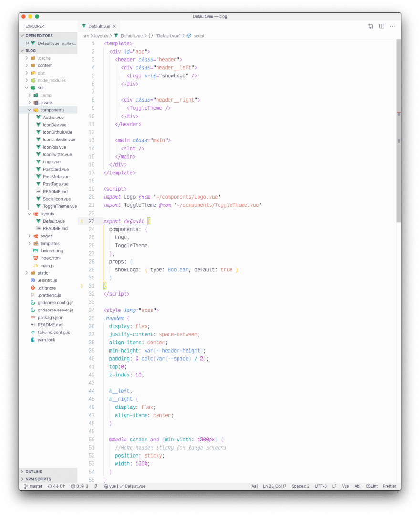Screen dimensions: 420x515
Task: Switch git branch via master indicator
Action: pos(33,486)
